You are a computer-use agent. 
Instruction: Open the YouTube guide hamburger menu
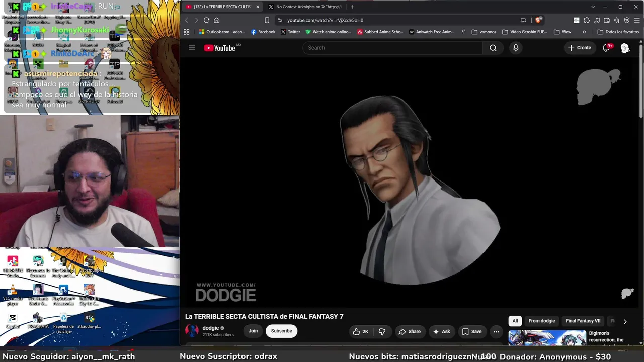pyautogui.click(x=192, y=48)
